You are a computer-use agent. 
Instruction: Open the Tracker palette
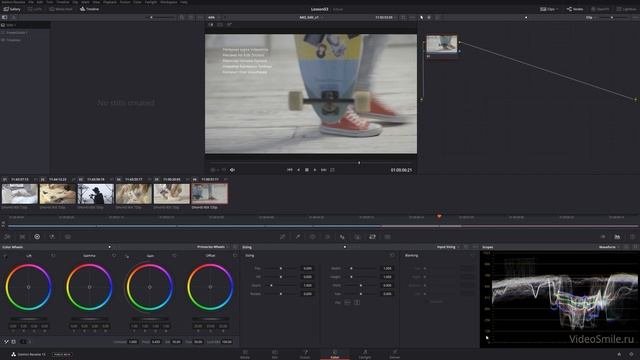tap(327, 237)
